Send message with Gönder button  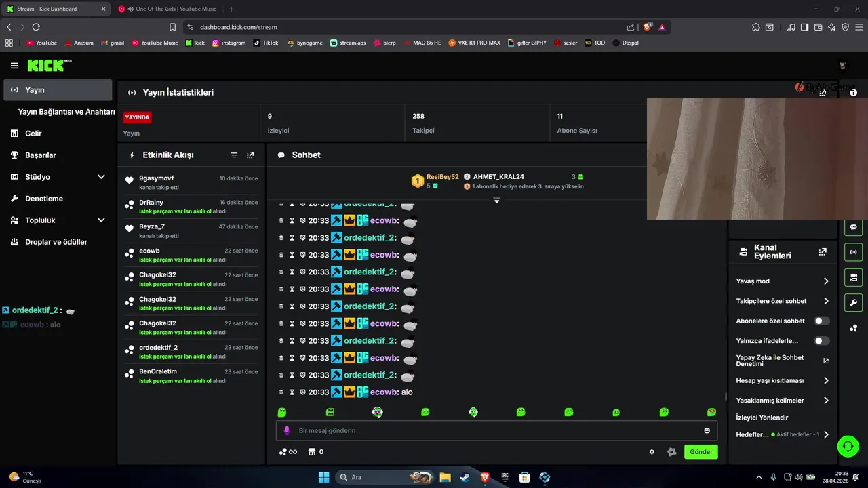tap(701, 452)
